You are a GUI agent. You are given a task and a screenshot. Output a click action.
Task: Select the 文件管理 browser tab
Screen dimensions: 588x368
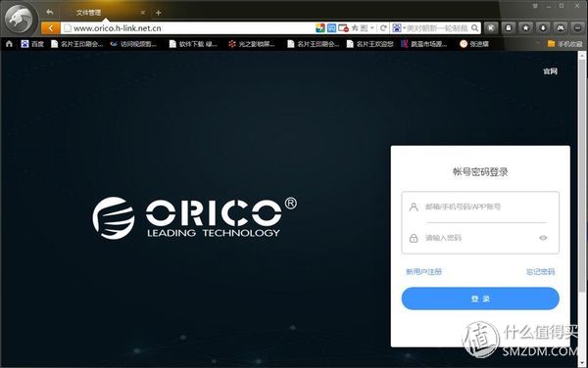coord(105,13)
